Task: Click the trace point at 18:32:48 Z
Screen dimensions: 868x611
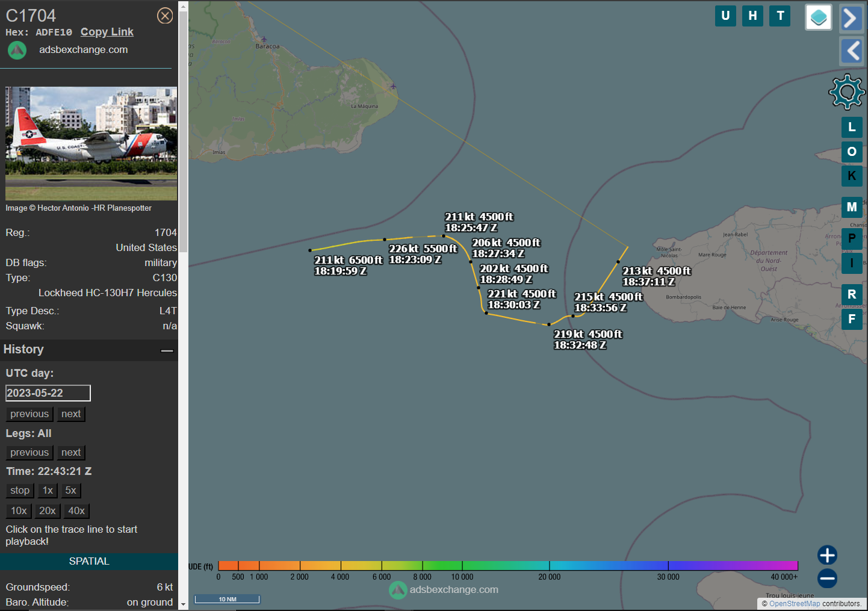Action: pyautogui.click(x=549, y=324)
